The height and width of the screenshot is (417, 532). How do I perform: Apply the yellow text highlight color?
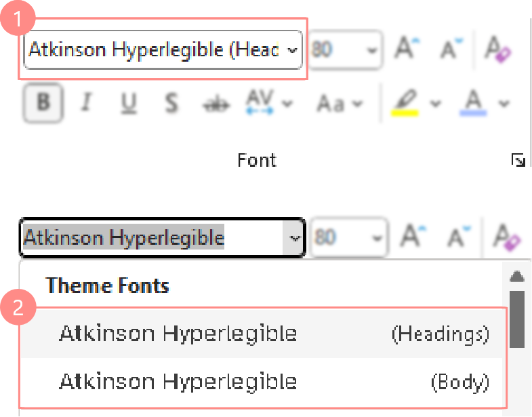(x=405, y=102)
